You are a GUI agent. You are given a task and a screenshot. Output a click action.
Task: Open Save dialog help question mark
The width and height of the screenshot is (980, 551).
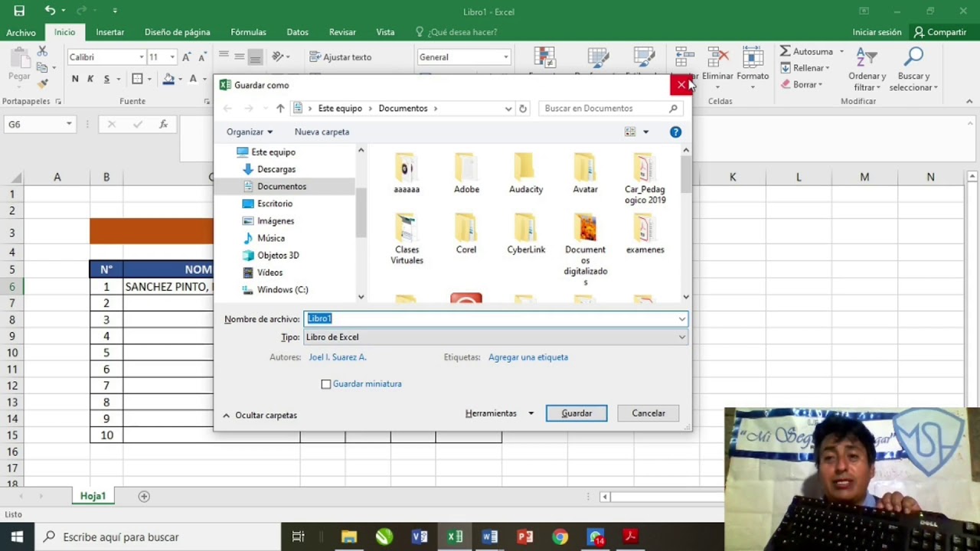[x=675, y=132]
